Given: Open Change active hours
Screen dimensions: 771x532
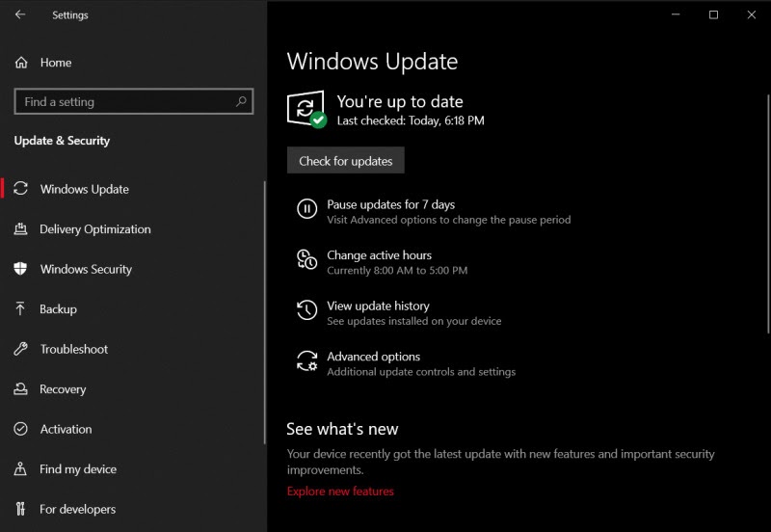Looking at the screenshot, I should coord(379,254).
